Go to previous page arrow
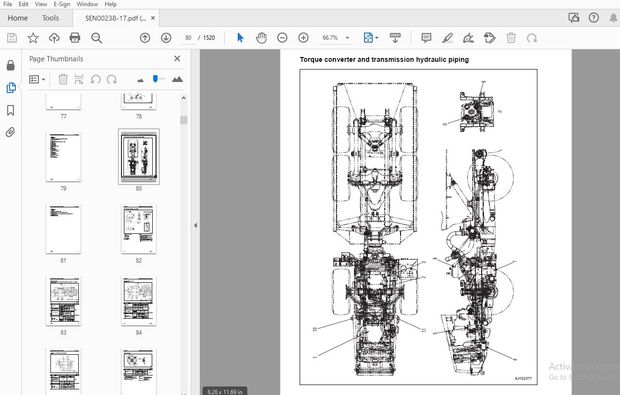Screen dimensions: 620x395 145,38
